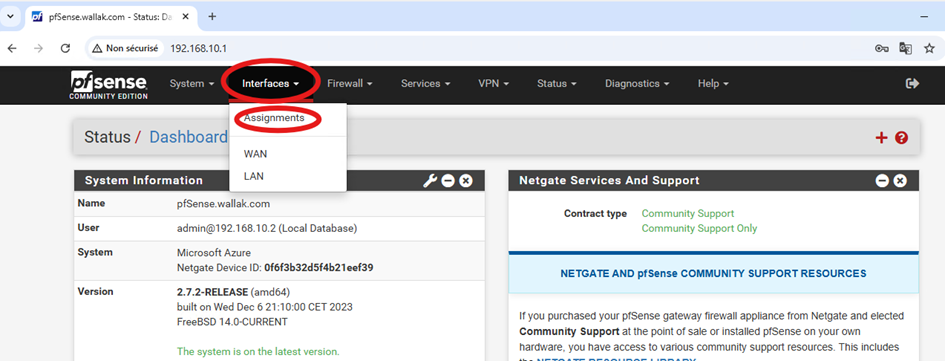Click the logout icon in navbar
Viewport: 945px width, 361px height.
(x=912, y=84)
